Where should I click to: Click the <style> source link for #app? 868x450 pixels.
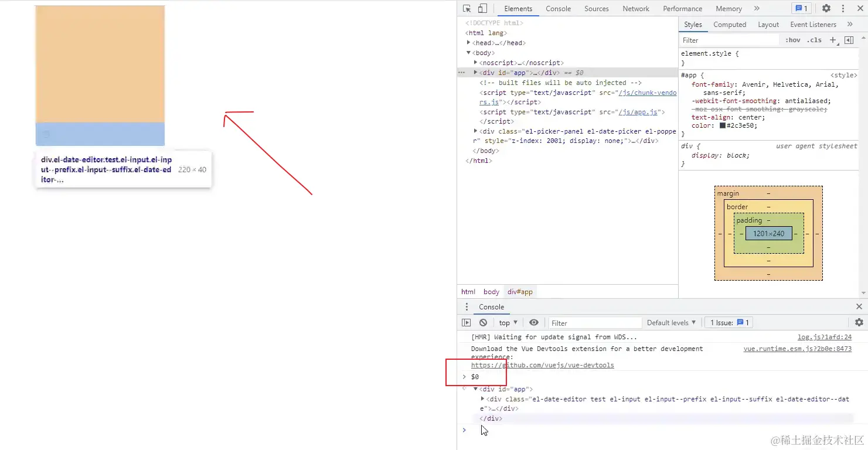[x=844, y=76]
